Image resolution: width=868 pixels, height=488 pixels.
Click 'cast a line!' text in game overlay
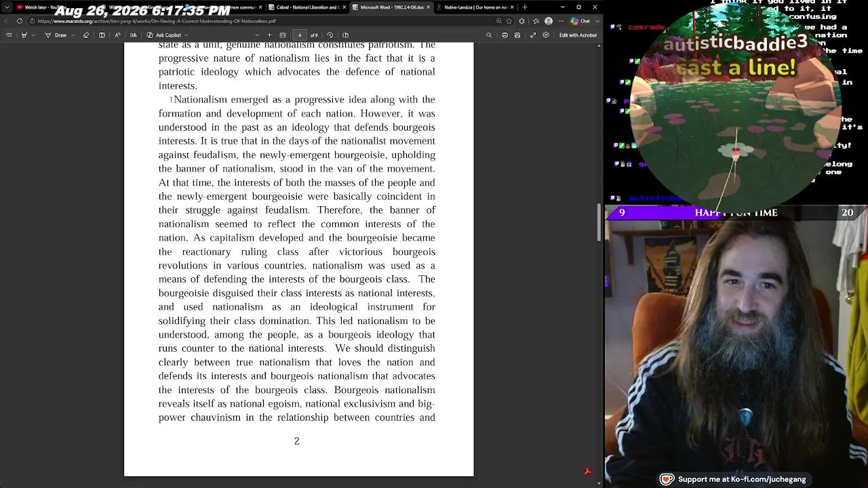736,67
